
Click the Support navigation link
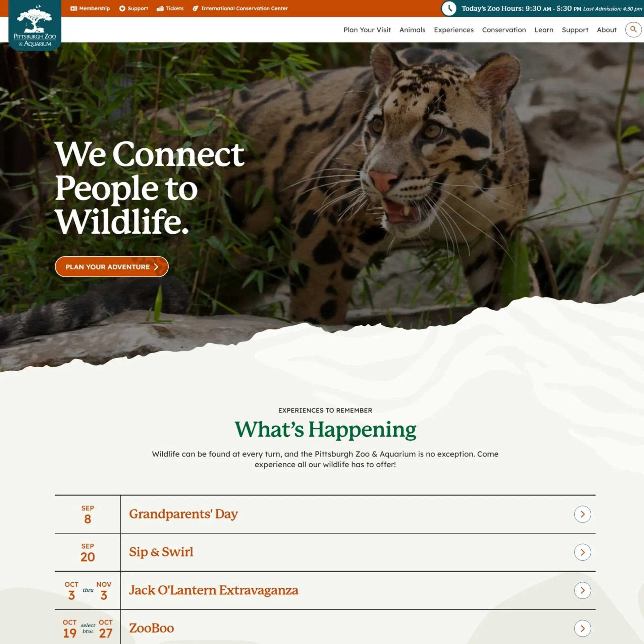[575, 30]
